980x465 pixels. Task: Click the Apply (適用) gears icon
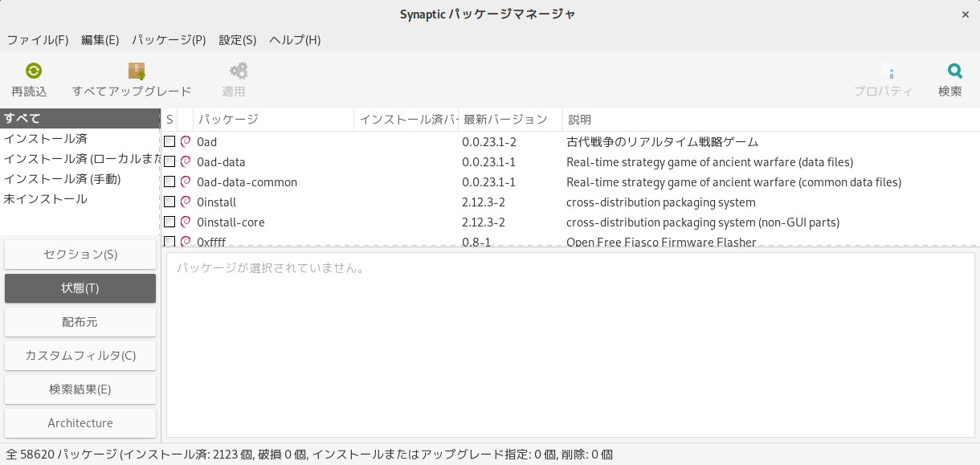coord(239,71)
